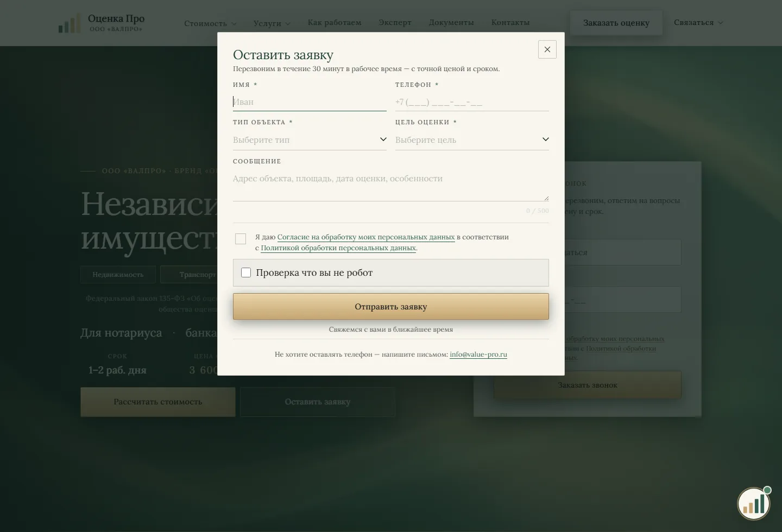Open the 'Выберите тип' object type select

click(x=310, y=140)
